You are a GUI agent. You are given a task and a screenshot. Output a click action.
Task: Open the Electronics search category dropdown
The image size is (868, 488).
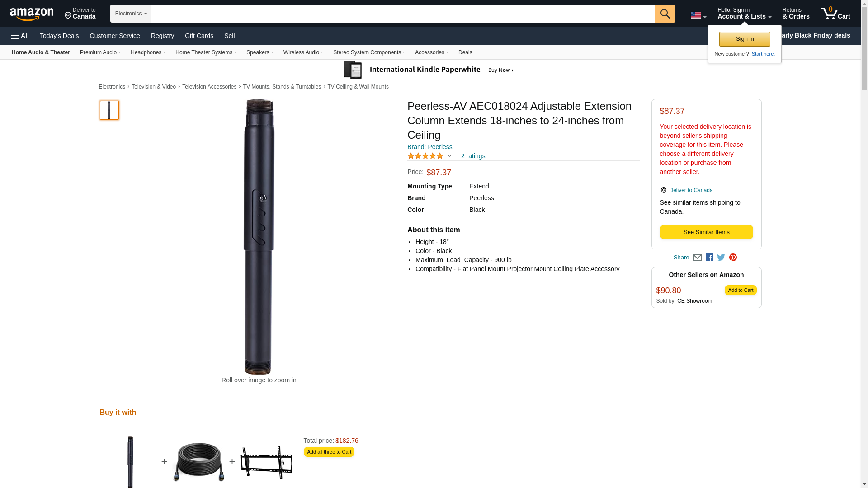tap(131, 14)
